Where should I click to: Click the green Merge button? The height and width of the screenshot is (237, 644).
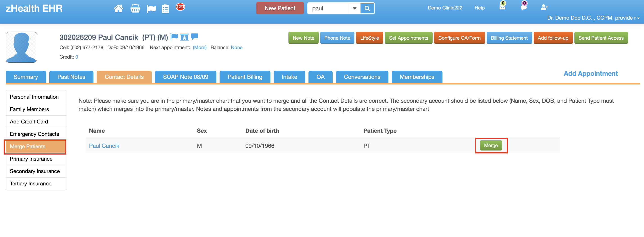click(x=491, y=146)
